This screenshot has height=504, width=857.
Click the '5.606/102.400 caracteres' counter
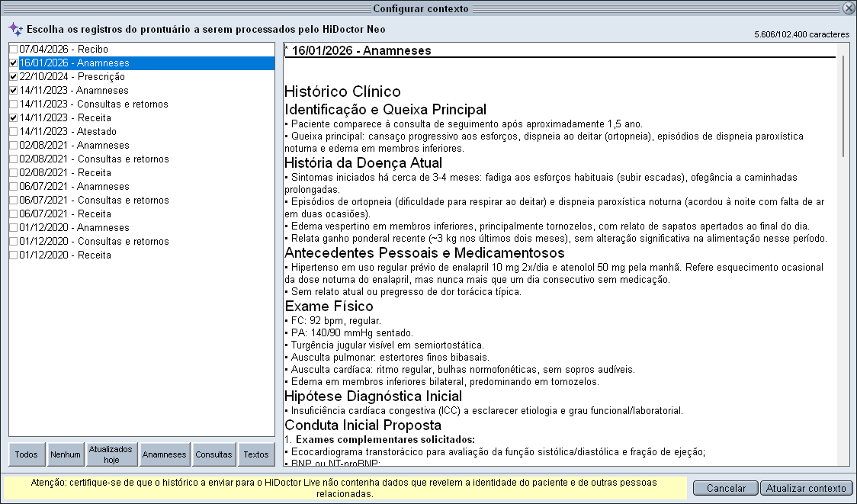pyautogui.click(x=802, y=34)
